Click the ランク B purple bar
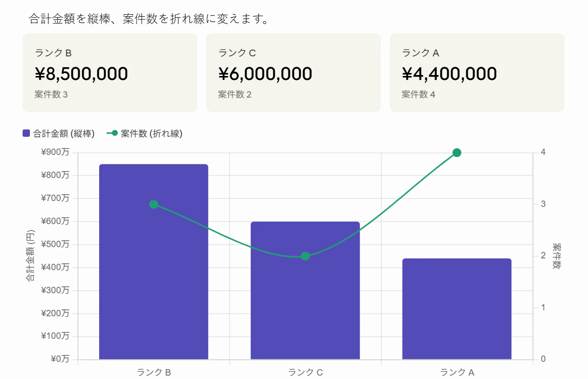 154,262
